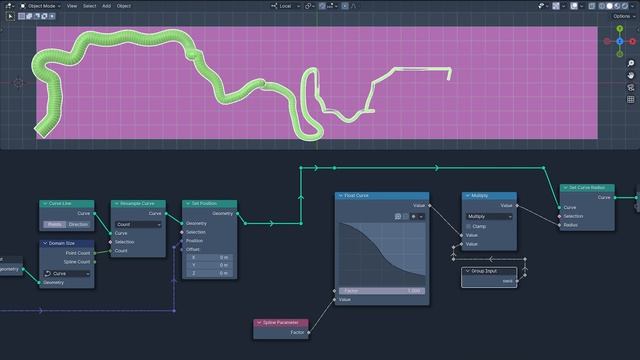
Task: Toggle Float Curve clipping options dot
Action: point(413,216)
